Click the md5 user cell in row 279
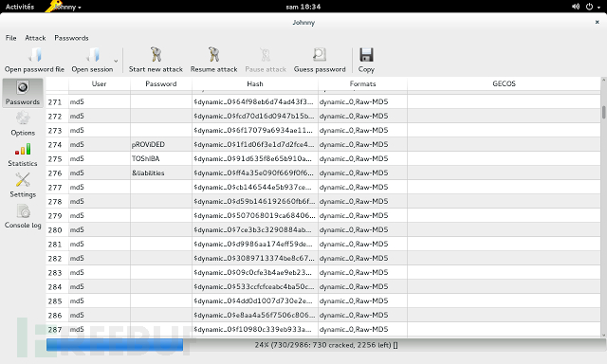 tap(99, 216)
